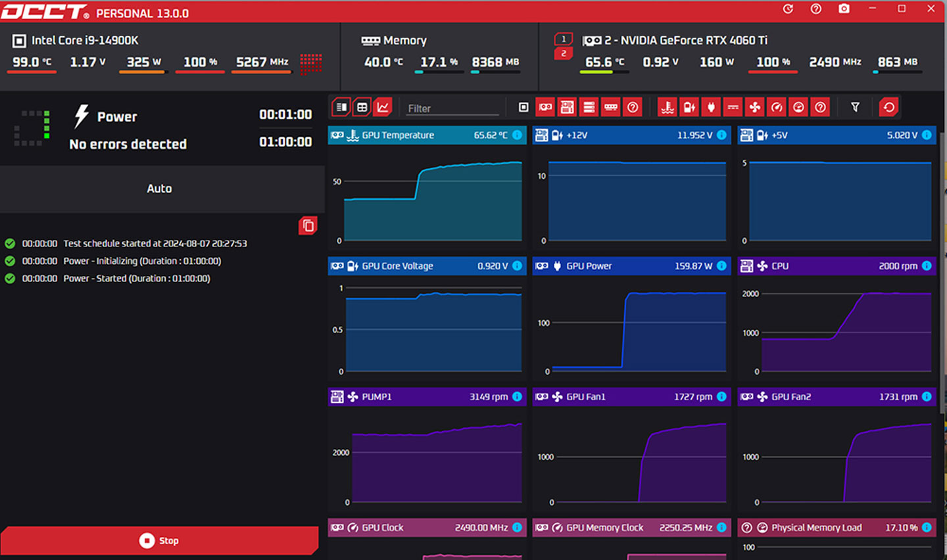This screenshot has width=947, height=560.
Task: Show info for Physical Memory Load sensor
Action: coord(927,528)
